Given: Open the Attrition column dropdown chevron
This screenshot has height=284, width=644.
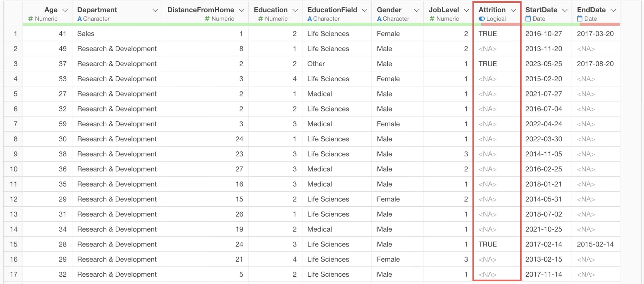Looking at the screenshot, I should [513, 10].
